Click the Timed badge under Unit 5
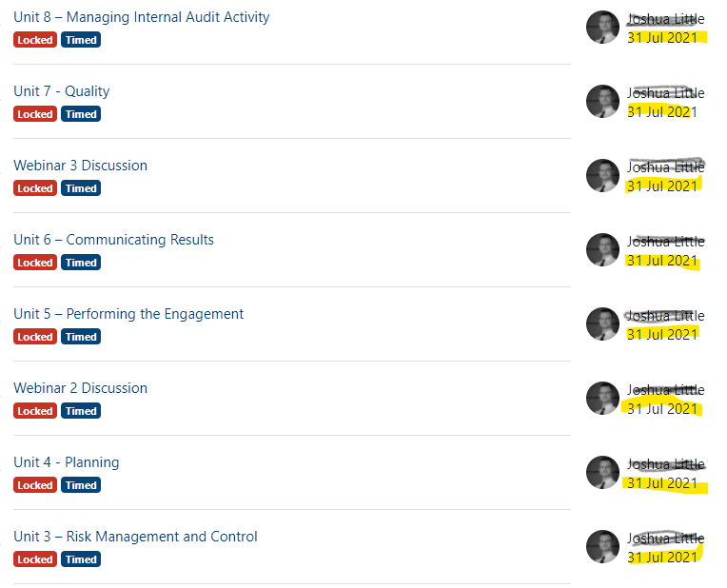 (81, 337)
